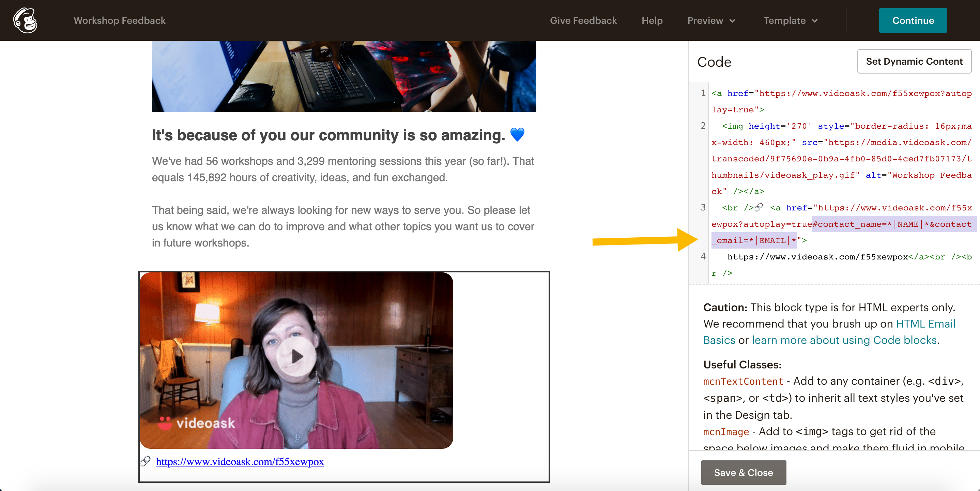Click the blue heart emoji in heading
This screenshot has width=980, height=491.
coord(517,134)
